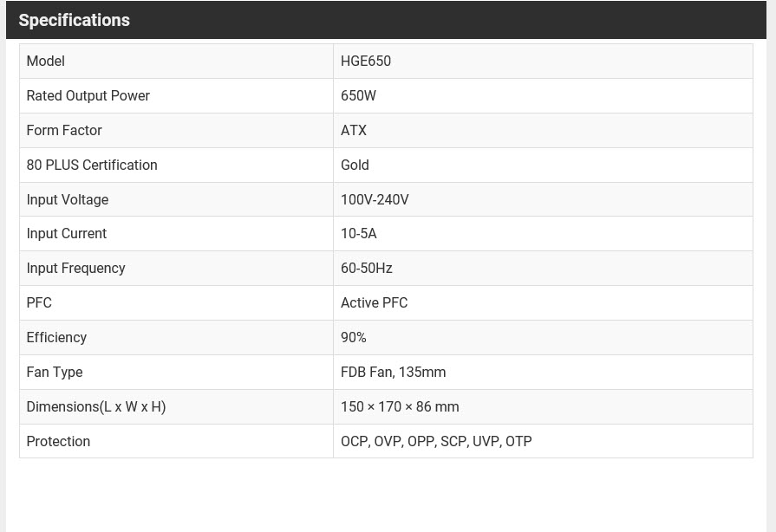Select the 60-50Hz value
The width and height of the screenshot is (776, 532).
pyautogui.click(x=367, y=269)
